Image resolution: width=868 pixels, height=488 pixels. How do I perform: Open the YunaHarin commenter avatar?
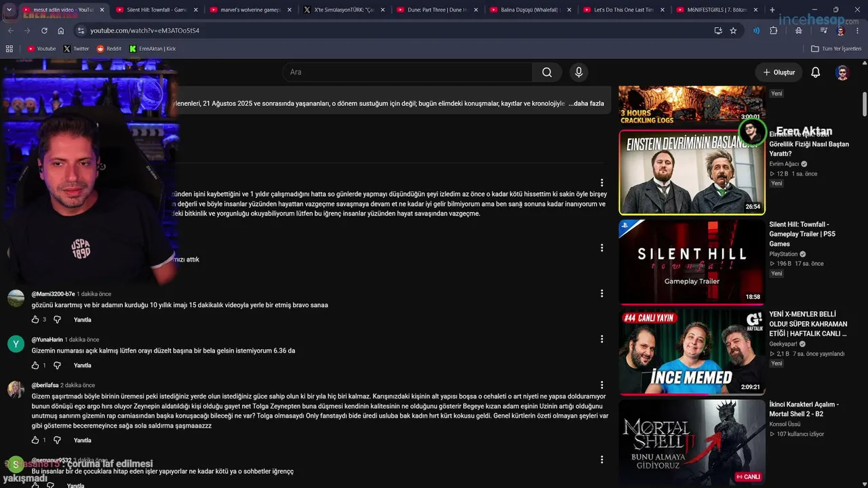point(16,344)
